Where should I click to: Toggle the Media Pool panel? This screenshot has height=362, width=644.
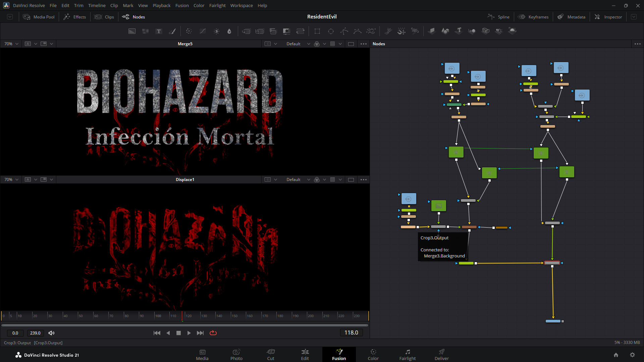point(39,17)
